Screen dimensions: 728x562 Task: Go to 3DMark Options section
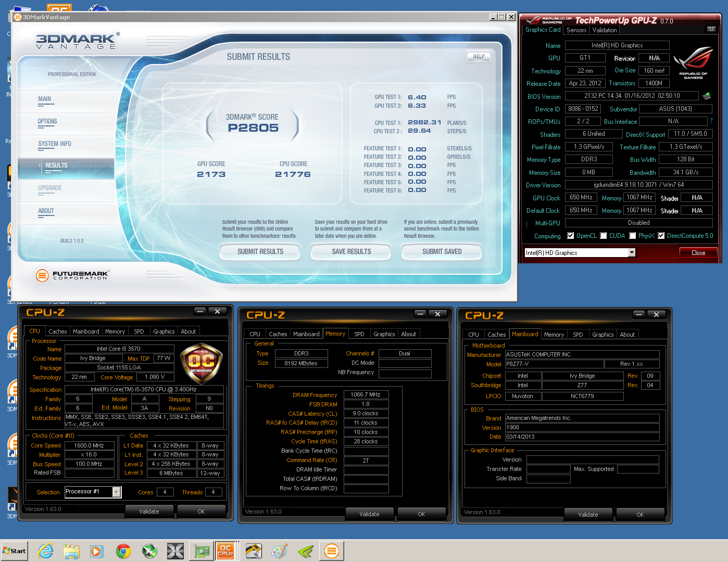pyautogui.click(x=47, y=121)
